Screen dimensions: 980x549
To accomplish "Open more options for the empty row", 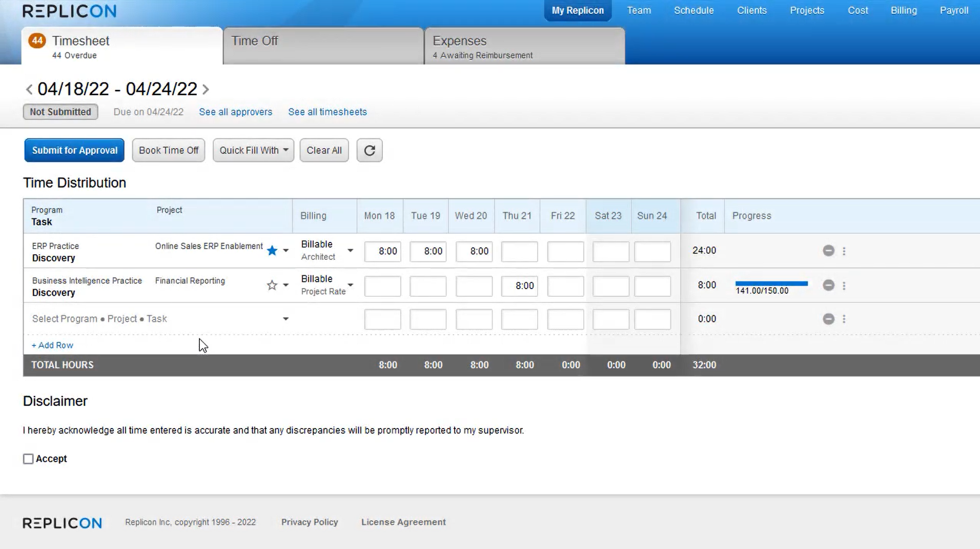I will [844, 319].
